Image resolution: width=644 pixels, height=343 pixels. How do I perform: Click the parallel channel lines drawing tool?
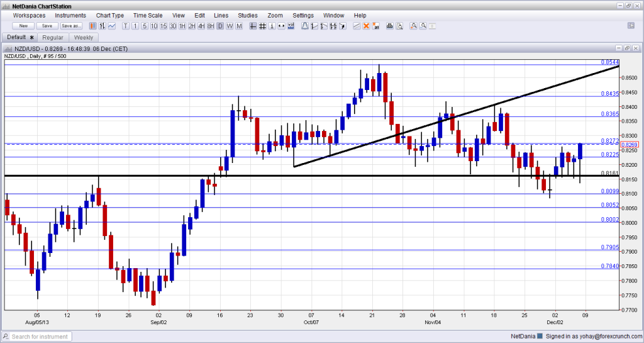(357, 26)
